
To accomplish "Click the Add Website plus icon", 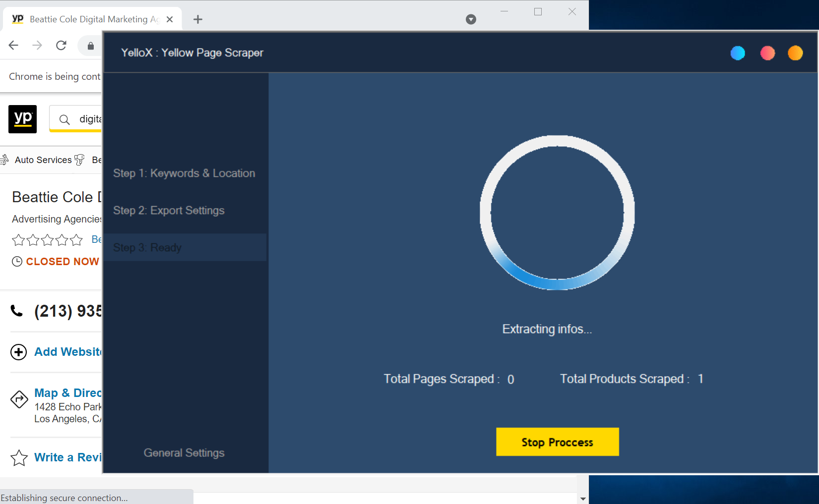I will [19, 352].
